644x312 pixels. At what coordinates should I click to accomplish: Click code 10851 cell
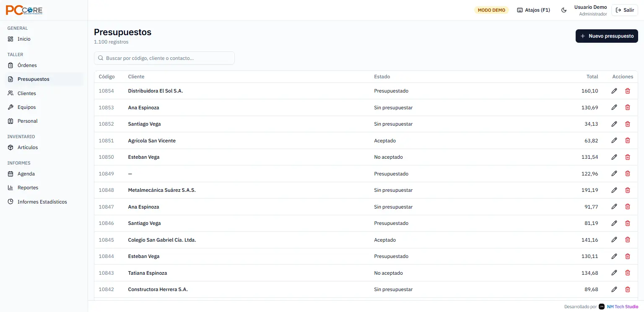[106, 141]
